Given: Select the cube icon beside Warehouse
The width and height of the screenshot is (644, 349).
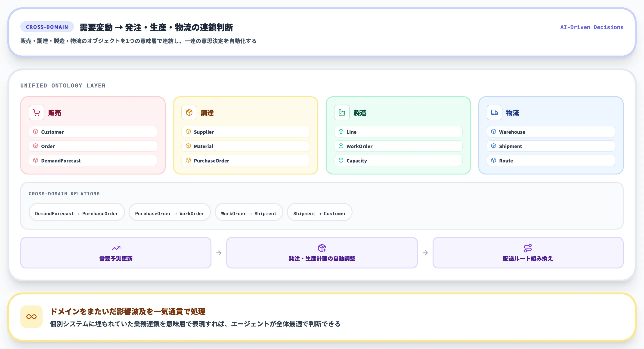Looking at the screenshot, I should point(494,132).
